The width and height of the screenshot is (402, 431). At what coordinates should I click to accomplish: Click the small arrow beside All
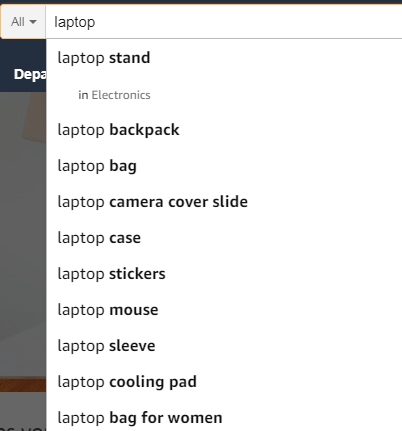(x=33, y=22)
